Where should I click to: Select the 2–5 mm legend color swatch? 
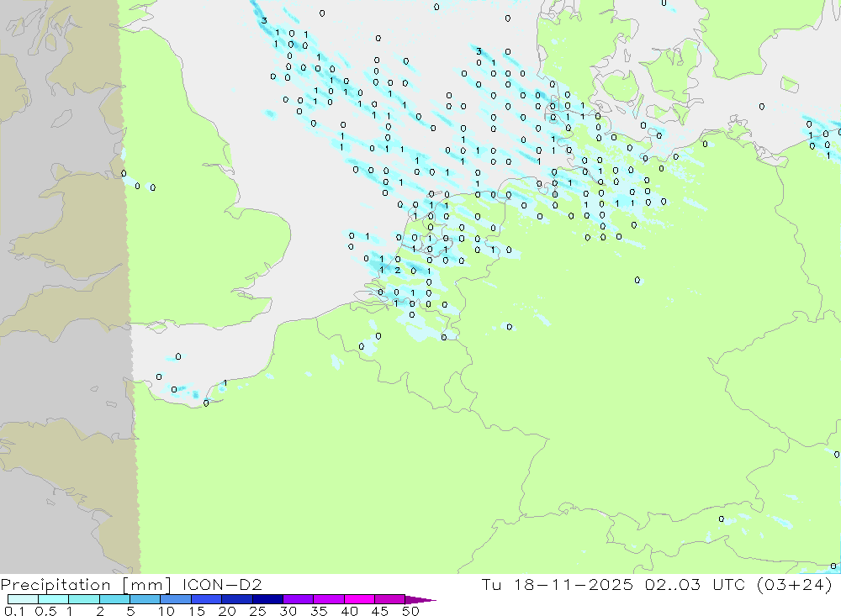tap(114, 599)
